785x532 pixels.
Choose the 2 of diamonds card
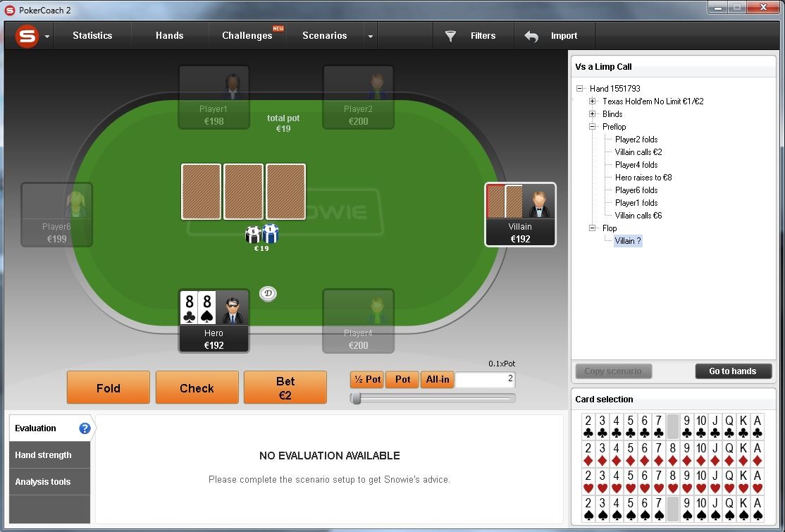coord(588,453)
